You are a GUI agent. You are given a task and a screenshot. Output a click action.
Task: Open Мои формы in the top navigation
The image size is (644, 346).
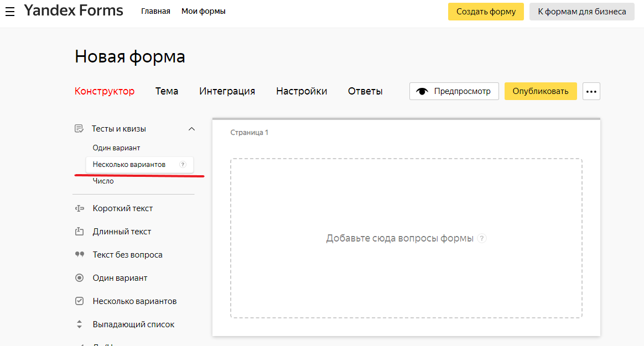203,12
